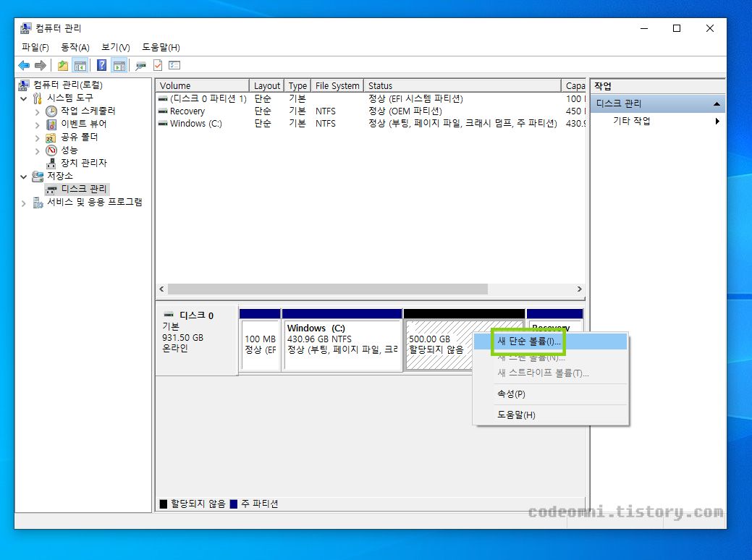Expand the Performance node

click(38, 151)
